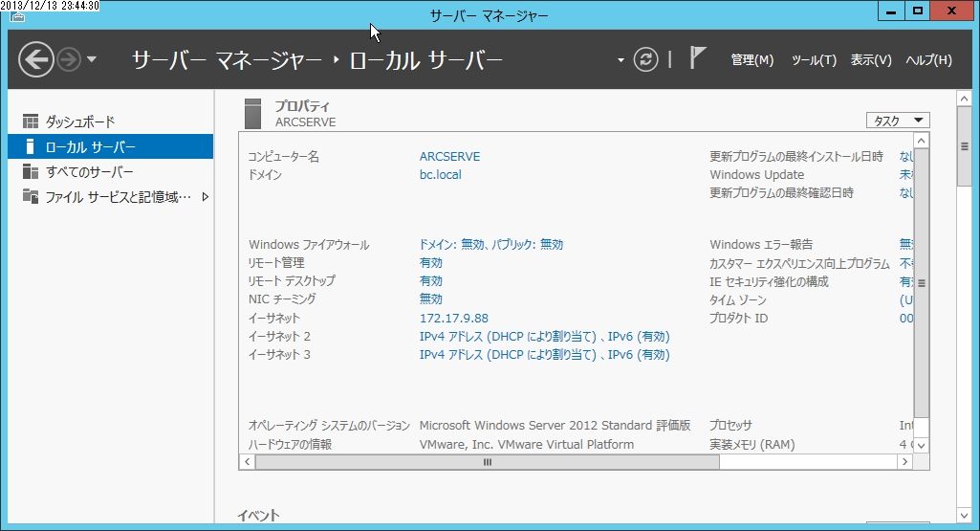Minimize the Server Manager window
This screenshot has height=531, width=980.
[x=891, y=11]
